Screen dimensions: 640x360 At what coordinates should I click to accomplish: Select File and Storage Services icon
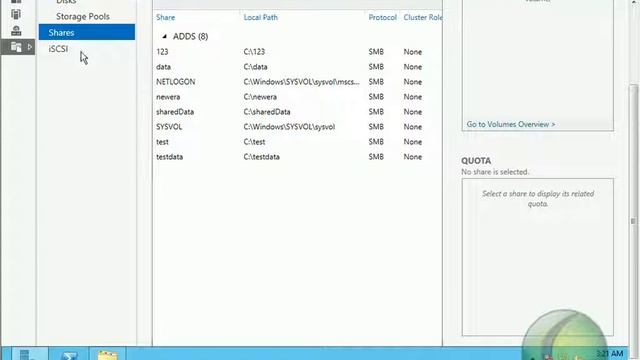[16, 47]
